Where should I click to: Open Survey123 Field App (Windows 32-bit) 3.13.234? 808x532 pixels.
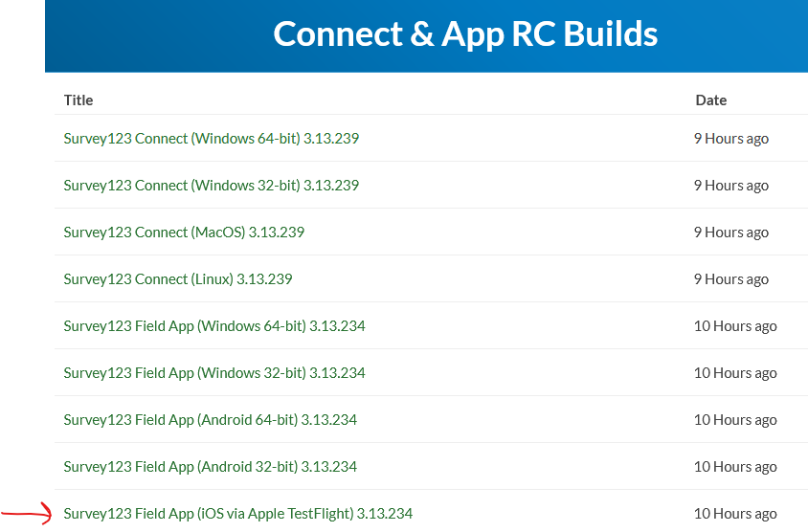click(214, 373)
